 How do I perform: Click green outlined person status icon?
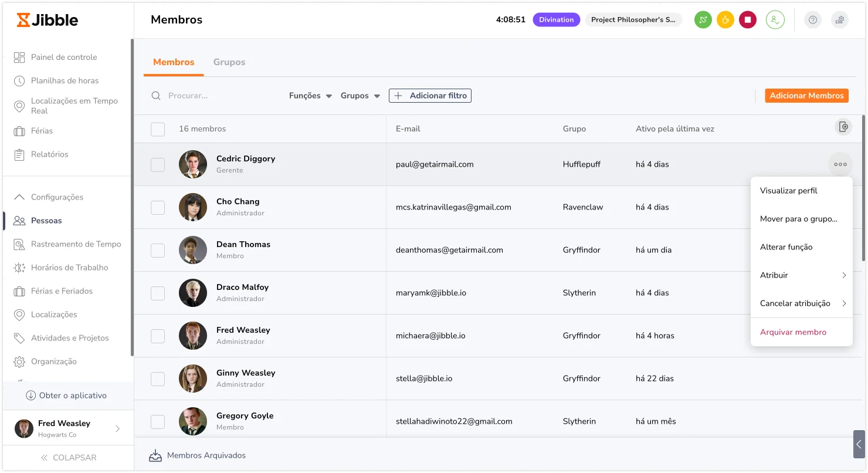click(775, 20)
